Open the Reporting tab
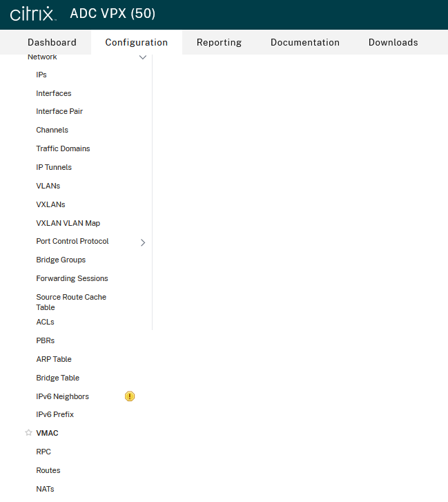Image resolution: width=448 pixels, height=502 pixels. pyautogui.click(x=220, y=42)
